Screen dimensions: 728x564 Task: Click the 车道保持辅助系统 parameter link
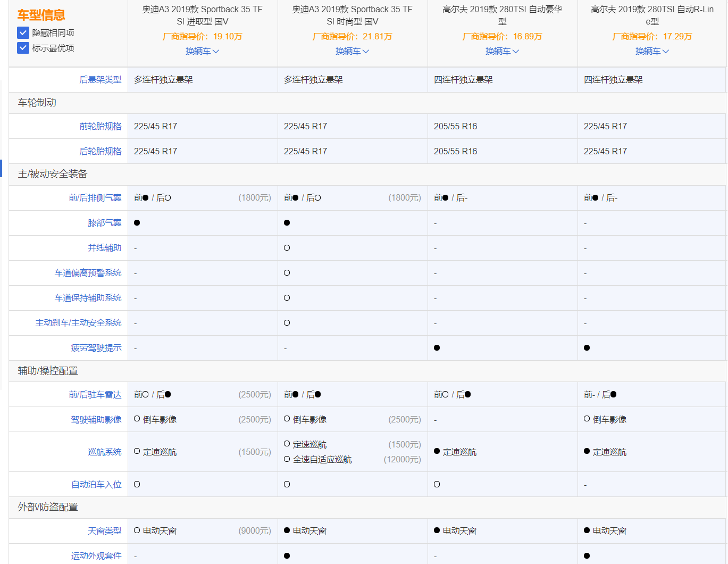88,298
